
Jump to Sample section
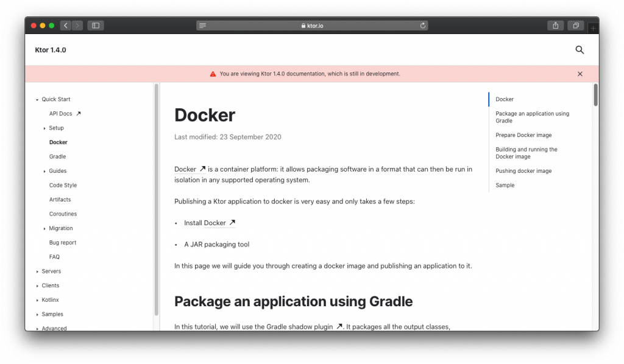[x=505, y=185]
